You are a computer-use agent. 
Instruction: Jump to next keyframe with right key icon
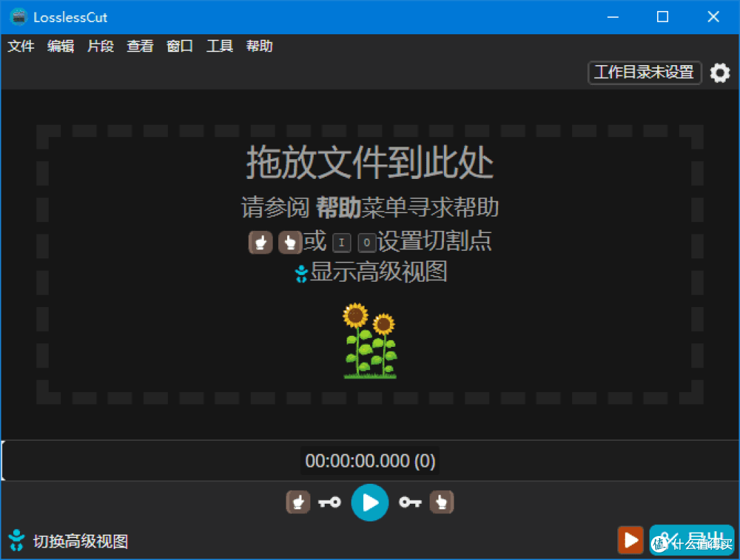pyautogui.click(x=410, y=502)
